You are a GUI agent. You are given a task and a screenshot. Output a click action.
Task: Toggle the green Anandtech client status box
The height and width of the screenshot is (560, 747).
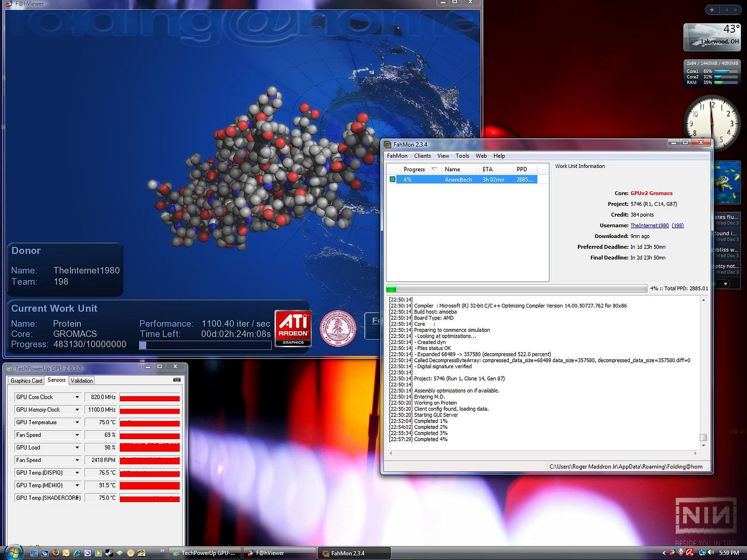[x=393, y=179]
